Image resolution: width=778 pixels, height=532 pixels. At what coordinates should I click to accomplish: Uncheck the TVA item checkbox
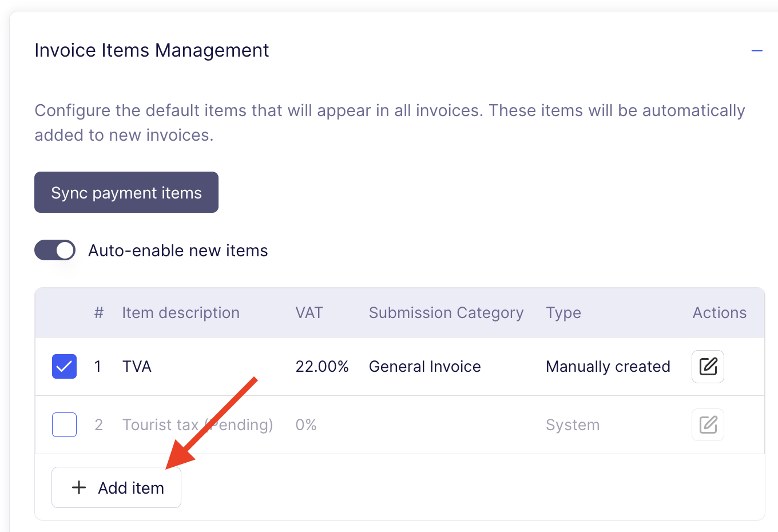click(x=64, y=367)
